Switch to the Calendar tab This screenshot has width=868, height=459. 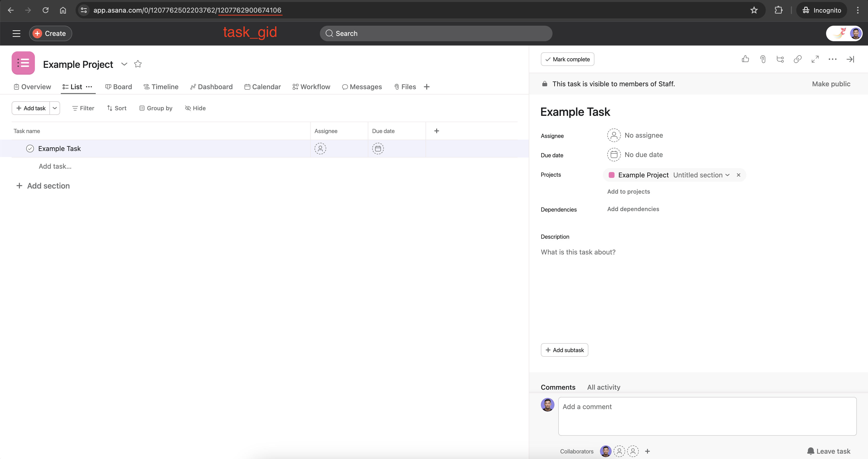[262, 87]
